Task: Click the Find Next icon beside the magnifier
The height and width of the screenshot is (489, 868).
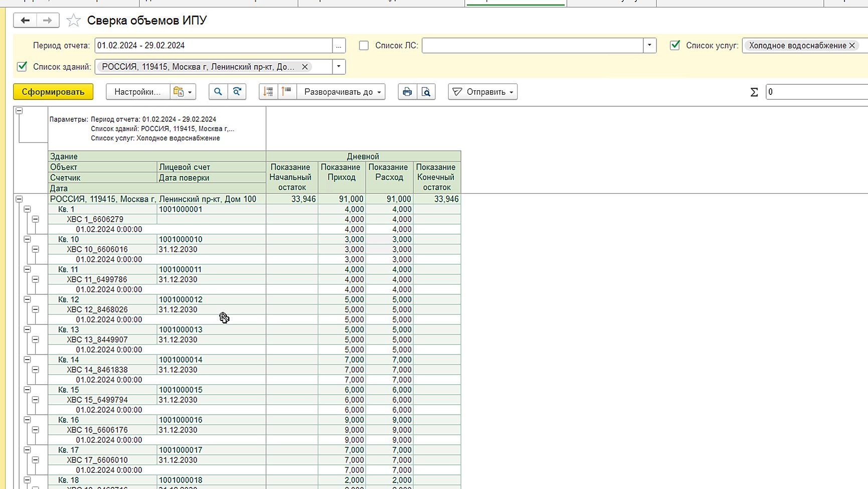Action: (237, 92)
